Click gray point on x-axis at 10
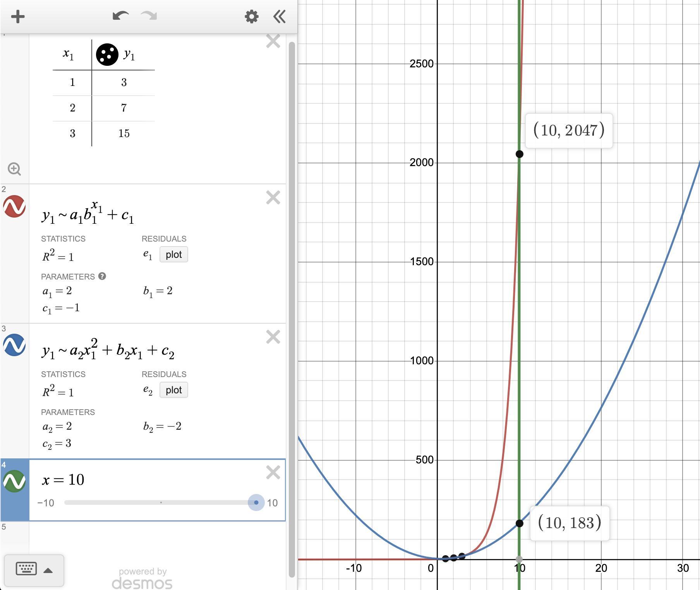Screen dimensions: 700x590 [519, 559]
